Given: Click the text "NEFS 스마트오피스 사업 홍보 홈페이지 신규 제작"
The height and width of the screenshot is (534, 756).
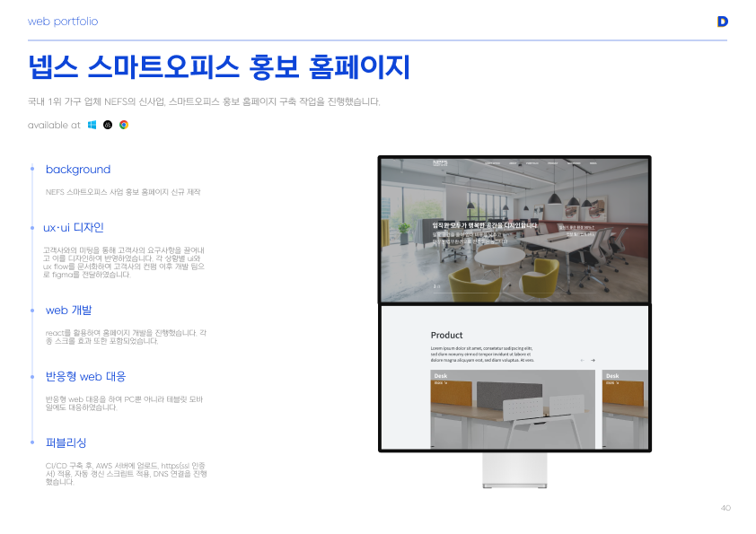Looking at the screenshot, I should point(123,192).
